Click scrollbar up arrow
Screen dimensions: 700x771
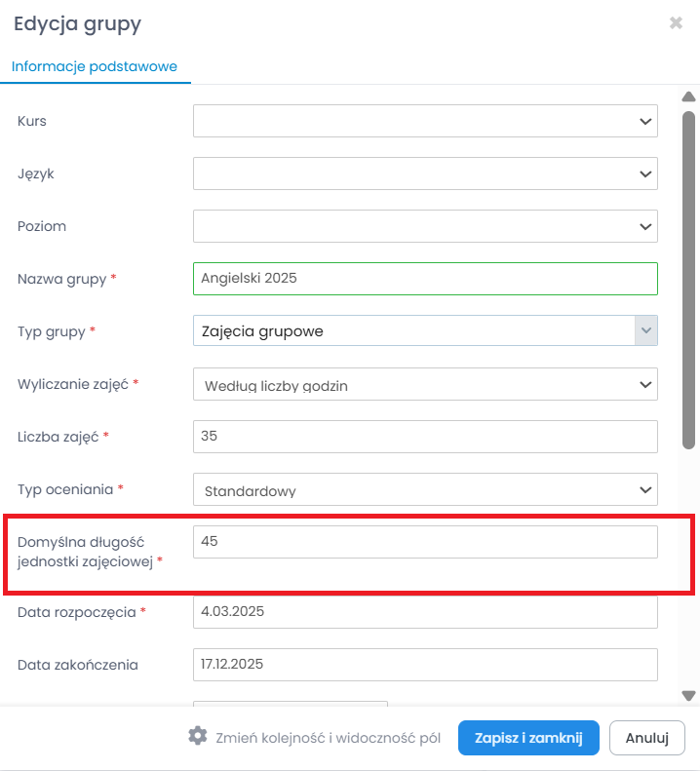[x=688, y=96]
